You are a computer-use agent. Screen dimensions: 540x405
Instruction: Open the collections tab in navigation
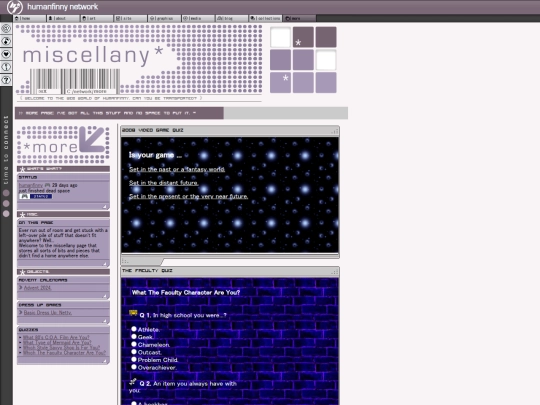266,18
